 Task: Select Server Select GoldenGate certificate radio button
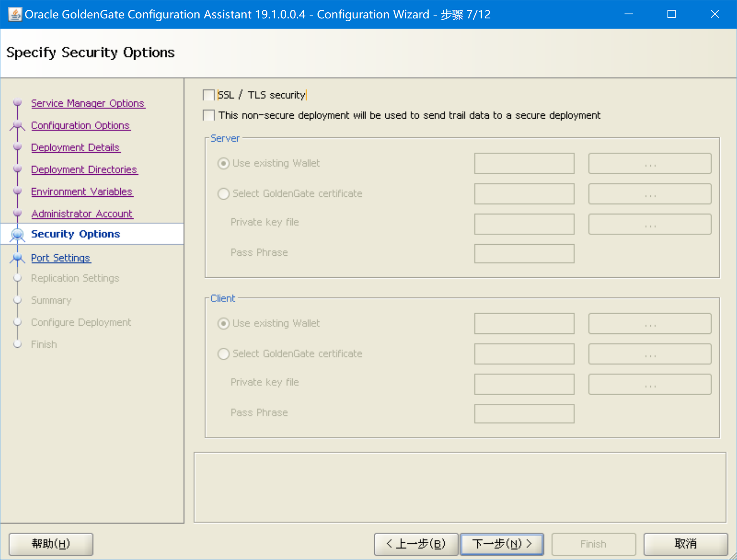click(x=223, y=193)
